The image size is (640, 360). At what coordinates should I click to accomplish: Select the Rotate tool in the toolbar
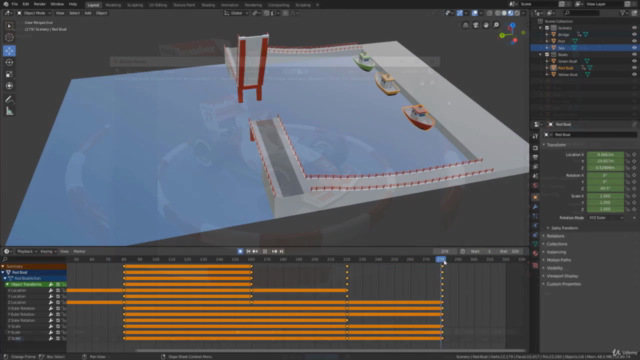click(9, 62)
